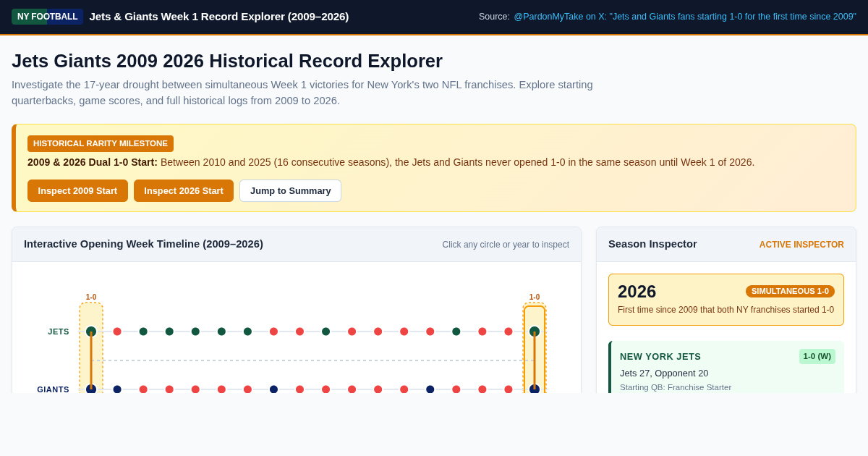The width and height of the screenshot is (868, 456).
Task: Select the Jets 2016 red circle
Action: click(273, 332)
